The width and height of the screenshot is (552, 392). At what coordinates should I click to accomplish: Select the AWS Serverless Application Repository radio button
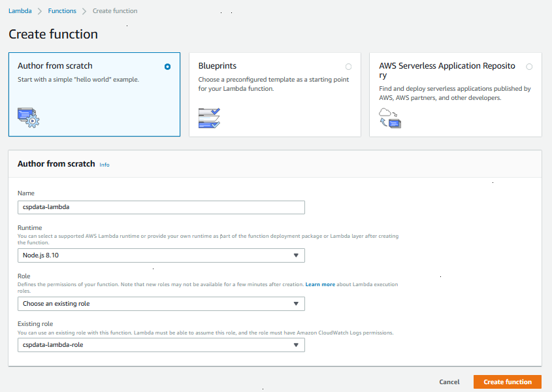click(x=529, y=66)
